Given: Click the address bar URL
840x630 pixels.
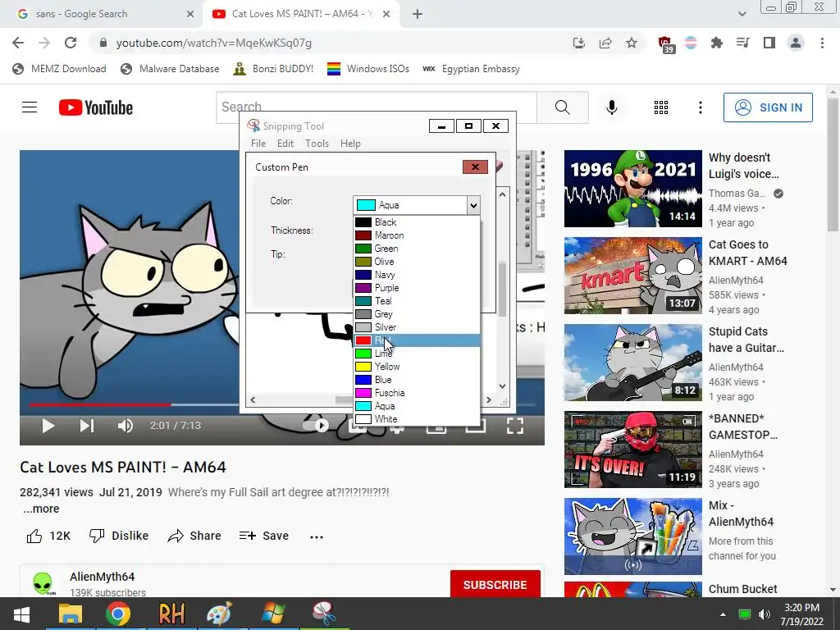Looking at the screenshot, I should (214, 43).
